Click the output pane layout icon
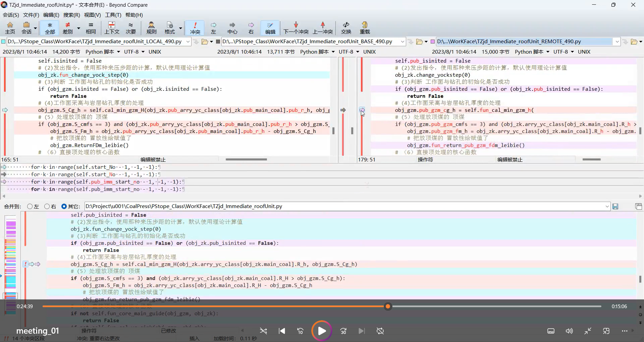 [638, 206]
